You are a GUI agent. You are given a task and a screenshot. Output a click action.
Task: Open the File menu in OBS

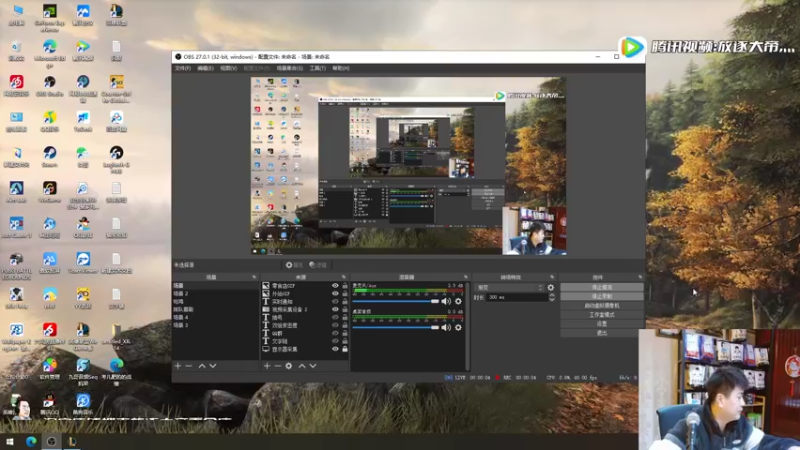pos(183,68)
